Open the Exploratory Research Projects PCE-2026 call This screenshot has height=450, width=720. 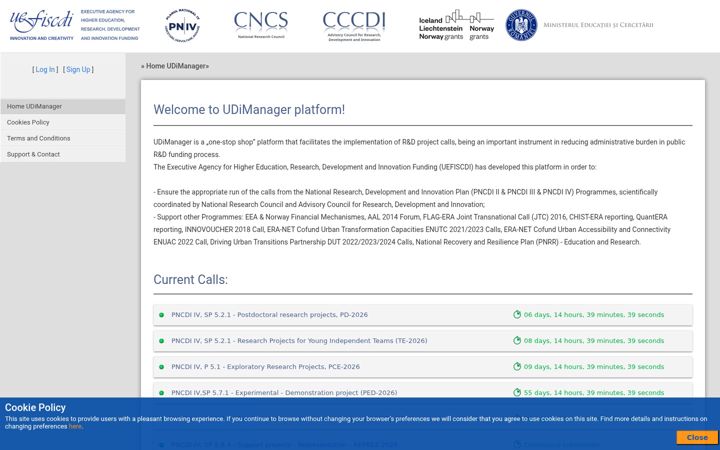click(265, 367)
